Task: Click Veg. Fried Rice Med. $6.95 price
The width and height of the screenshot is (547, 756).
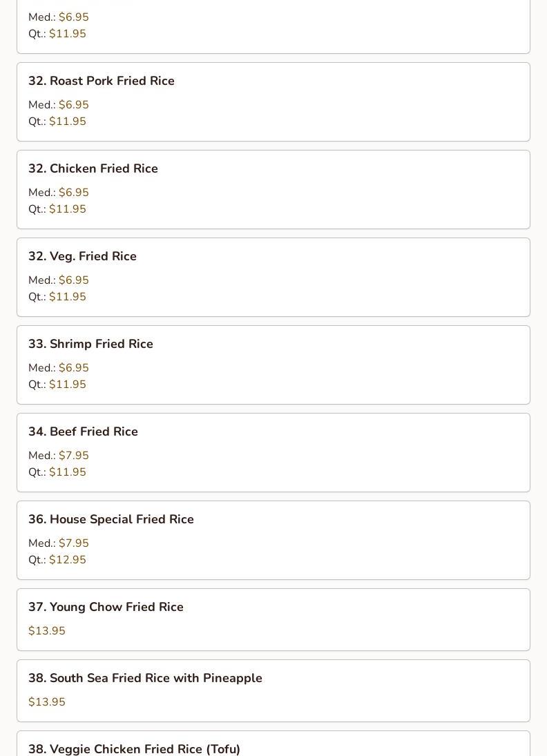Action: 74,280
